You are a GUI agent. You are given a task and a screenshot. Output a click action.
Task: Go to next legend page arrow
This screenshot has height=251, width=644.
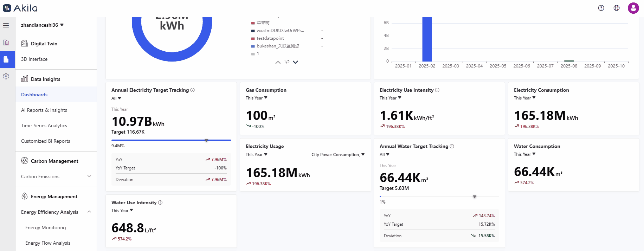(296, 62)
